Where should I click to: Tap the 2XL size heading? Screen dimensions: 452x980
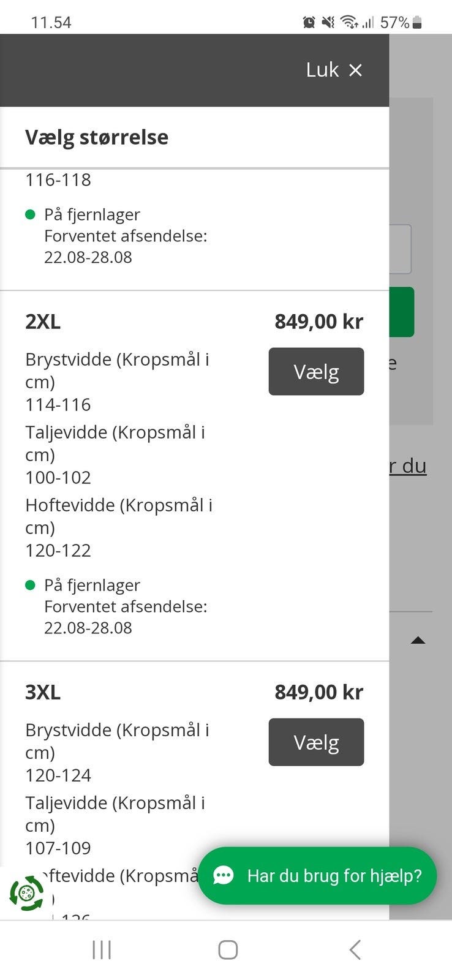click(43, 322)
